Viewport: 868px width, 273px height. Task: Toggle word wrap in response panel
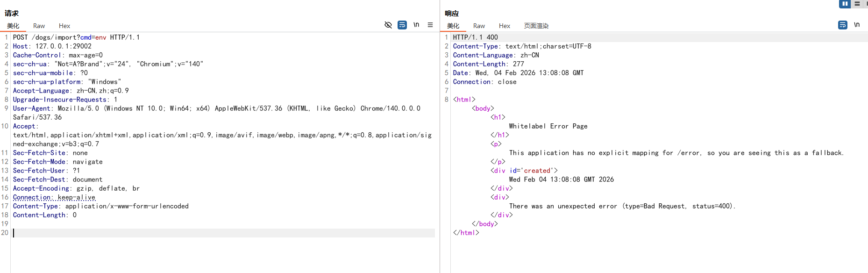pos(842,25)
